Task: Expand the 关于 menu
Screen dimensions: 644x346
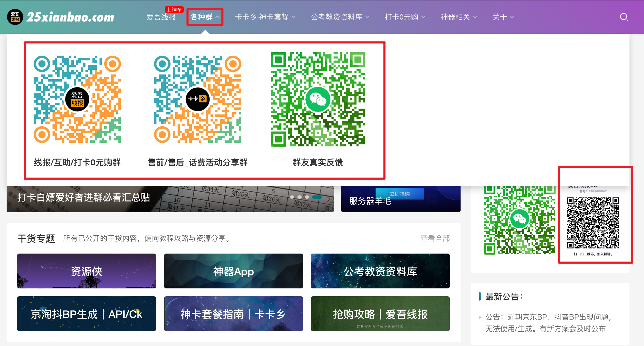Action: point(503,17)
